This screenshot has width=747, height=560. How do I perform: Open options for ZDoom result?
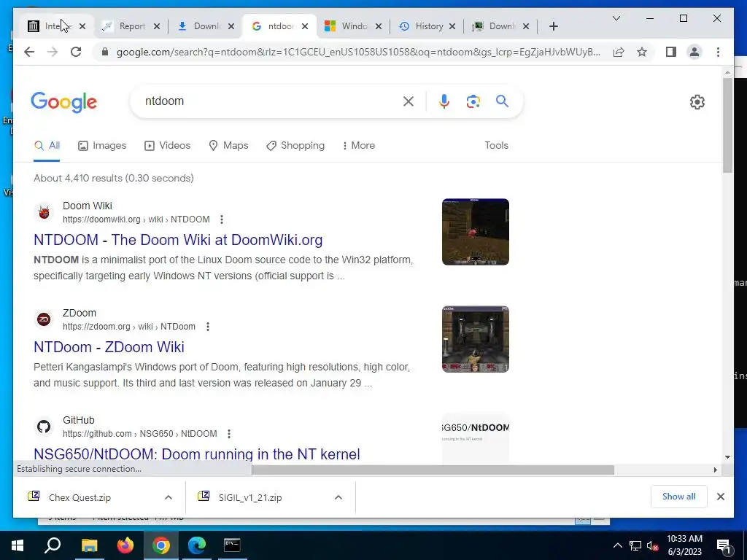[208, 327]
